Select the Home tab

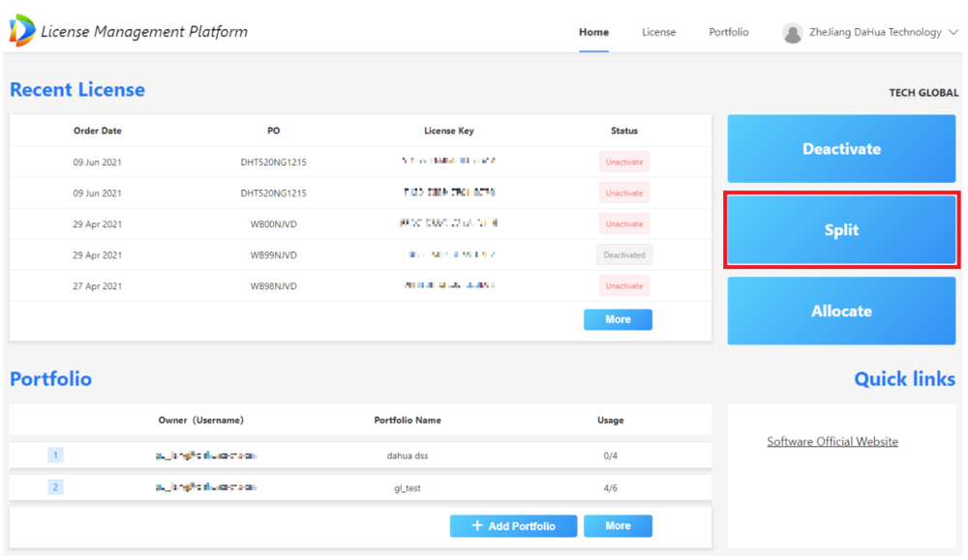(593, 32)
